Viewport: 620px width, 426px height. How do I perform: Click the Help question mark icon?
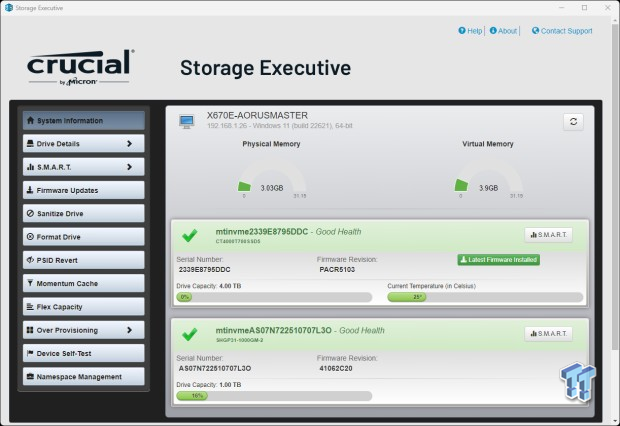[x=462, y=30]
